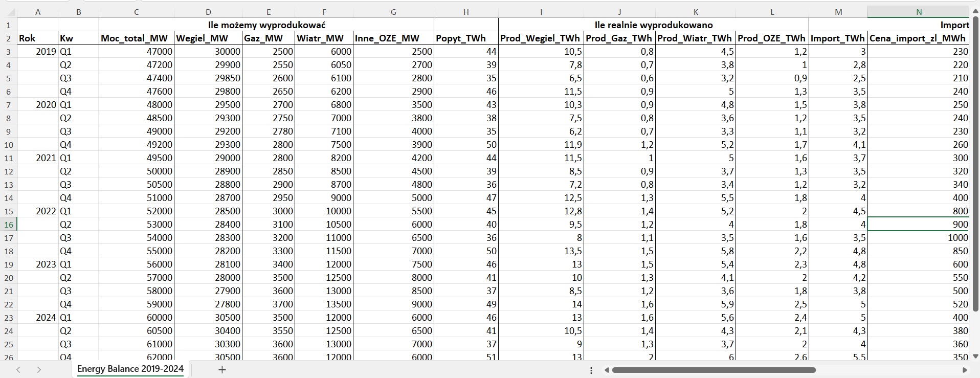Select the 'Wiatr_MW' header cell
The image size is (980, 378).
pos(324,38)
